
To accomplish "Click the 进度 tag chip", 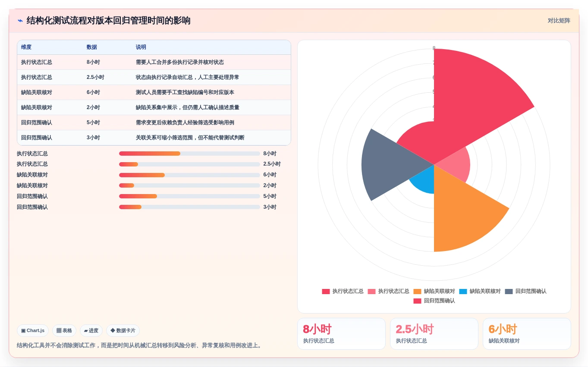I will tap(91, 331).
